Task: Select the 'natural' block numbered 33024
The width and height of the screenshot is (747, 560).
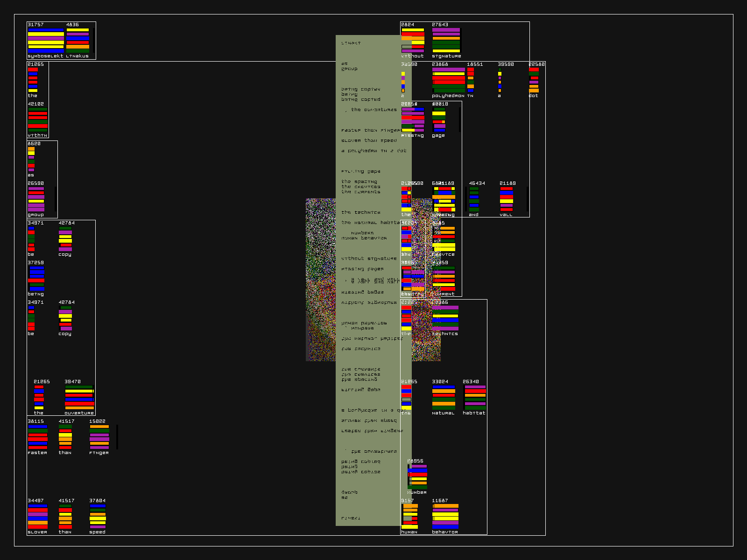Action: pos(443,398)
